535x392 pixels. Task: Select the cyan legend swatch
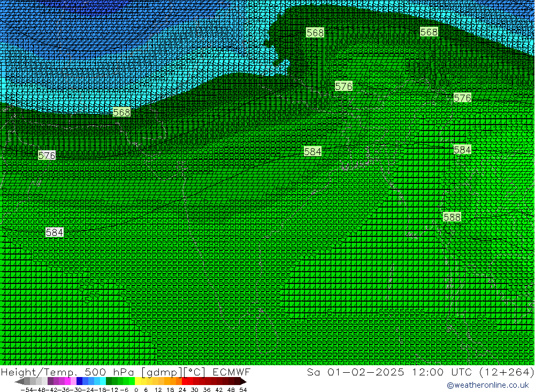tap(103, 381)
